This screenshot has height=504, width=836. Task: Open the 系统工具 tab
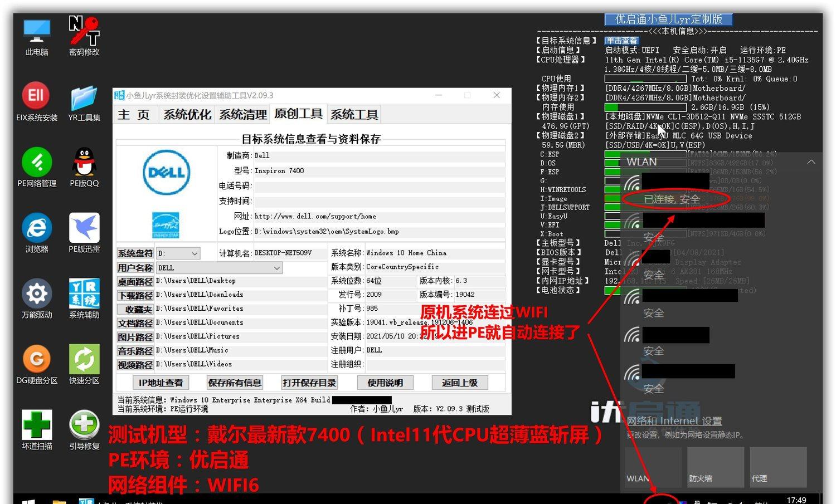(354, 115)
